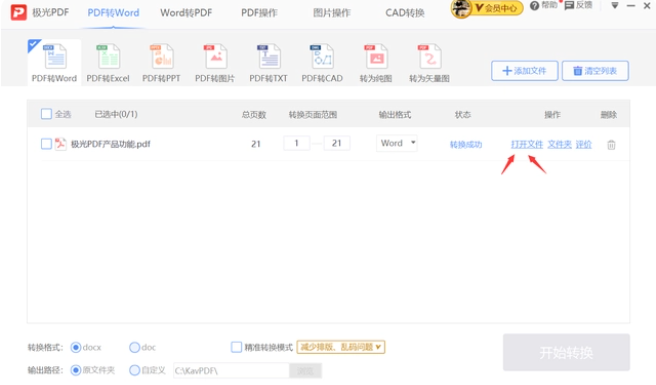This screenshot has width=656, height=385.
Task: Select the docx format radio button
Action: 76,347
